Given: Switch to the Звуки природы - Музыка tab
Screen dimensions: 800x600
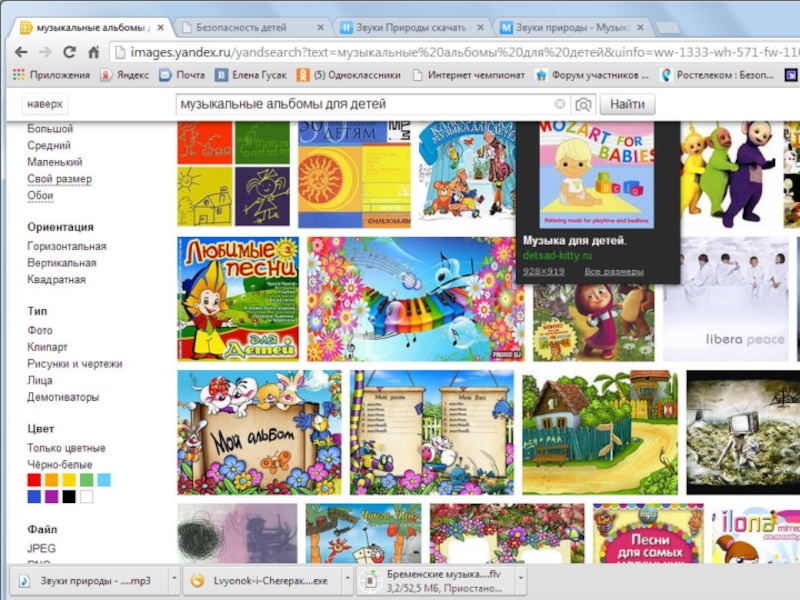Looking at the screenshot, I should tap(573, 28).
